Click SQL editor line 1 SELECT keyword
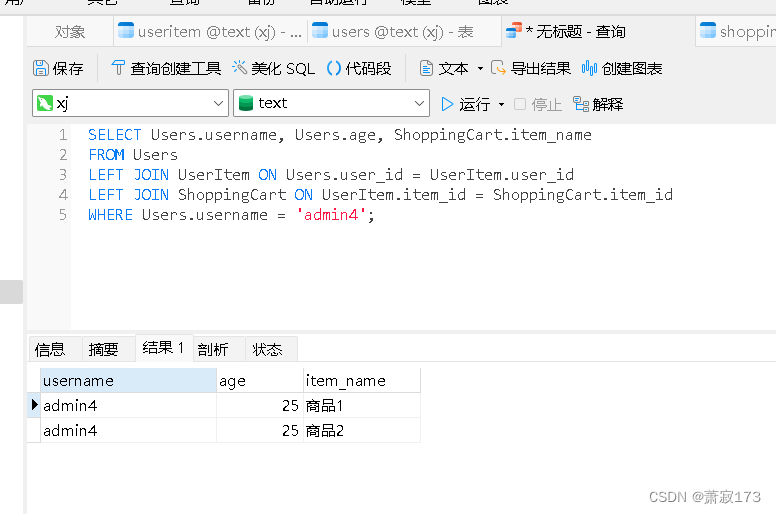This screenshot has height=514, width=776. [x=114, y=135]
